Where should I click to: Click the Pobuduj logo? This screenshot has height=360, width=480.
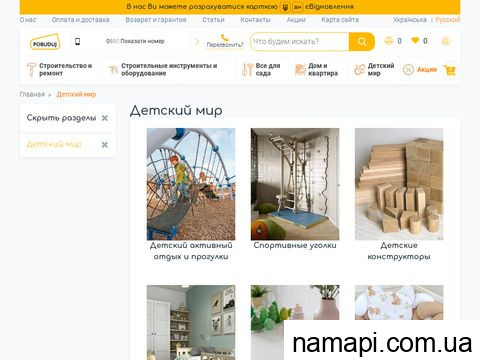[x=45, y=42]
